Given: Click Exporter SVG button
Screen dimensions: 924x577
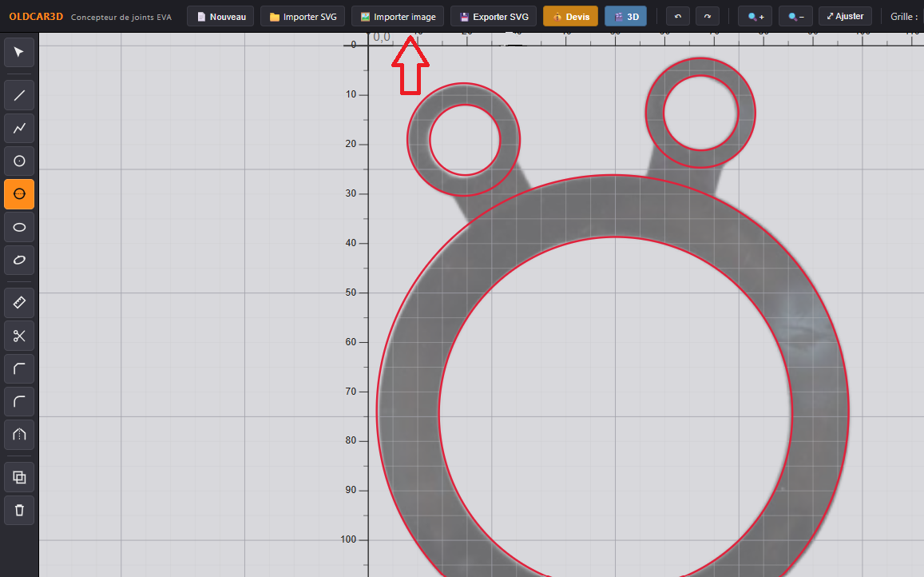Looking at the screenshot, I should [494, 17].
